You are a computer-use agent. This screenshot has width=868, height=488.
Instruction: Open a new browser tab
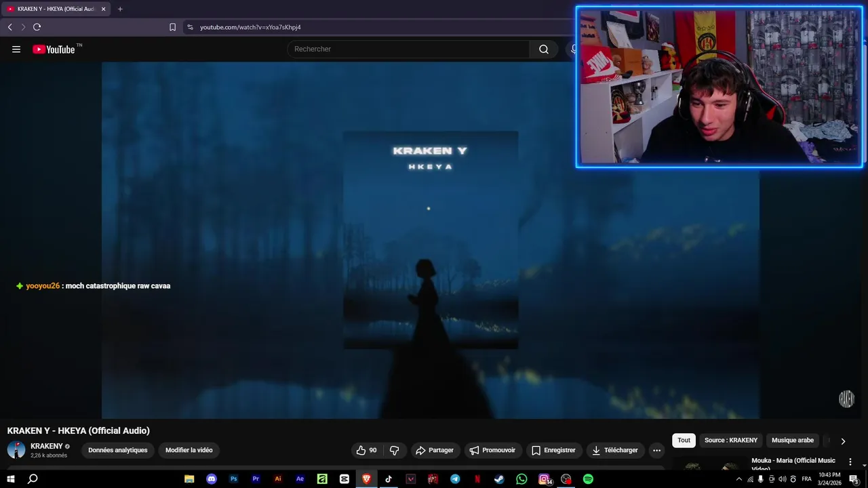(x=120, y=9)
